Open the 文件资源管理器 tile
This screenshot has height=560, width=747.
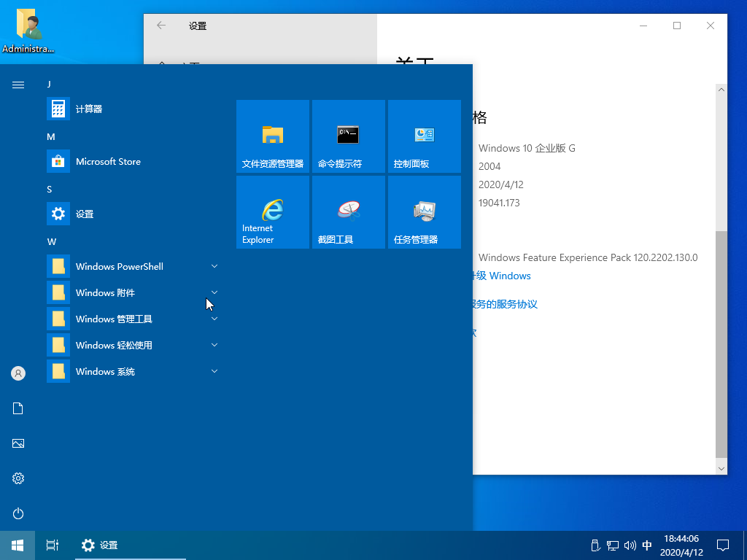(273, 136)
